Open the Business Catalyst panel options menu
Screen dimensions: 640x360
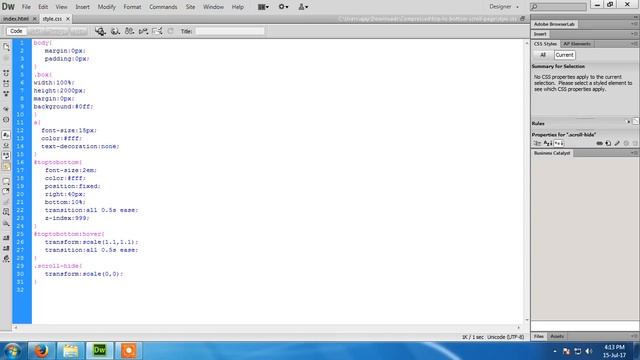click(634, 153)
